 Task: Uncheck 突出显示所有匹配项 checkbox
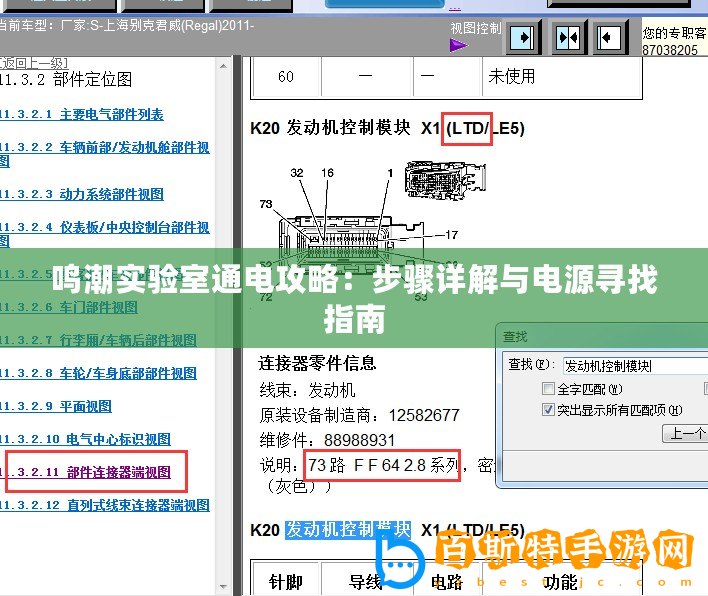tap(548, 410)
